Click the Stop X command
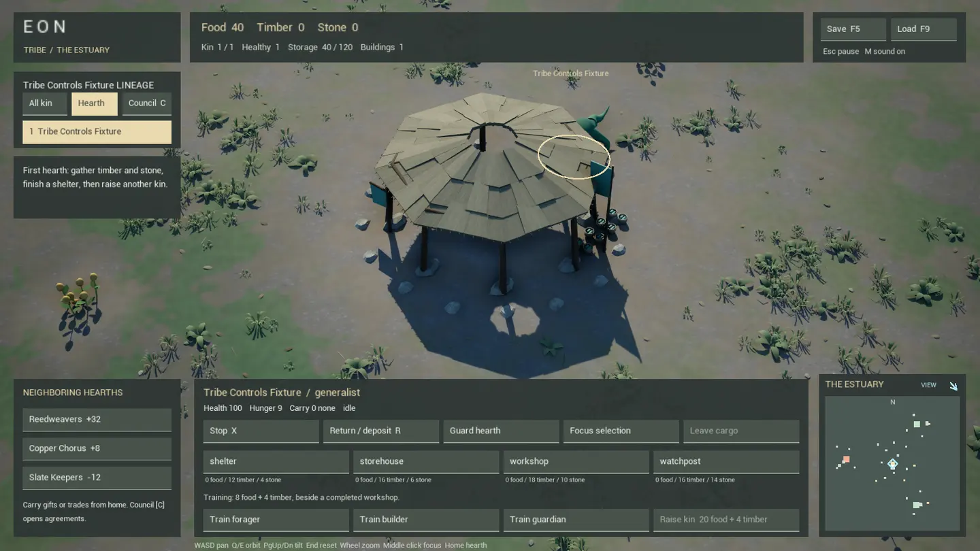The image size is (980, 551). pyautogui.click(x=261, y=431)
